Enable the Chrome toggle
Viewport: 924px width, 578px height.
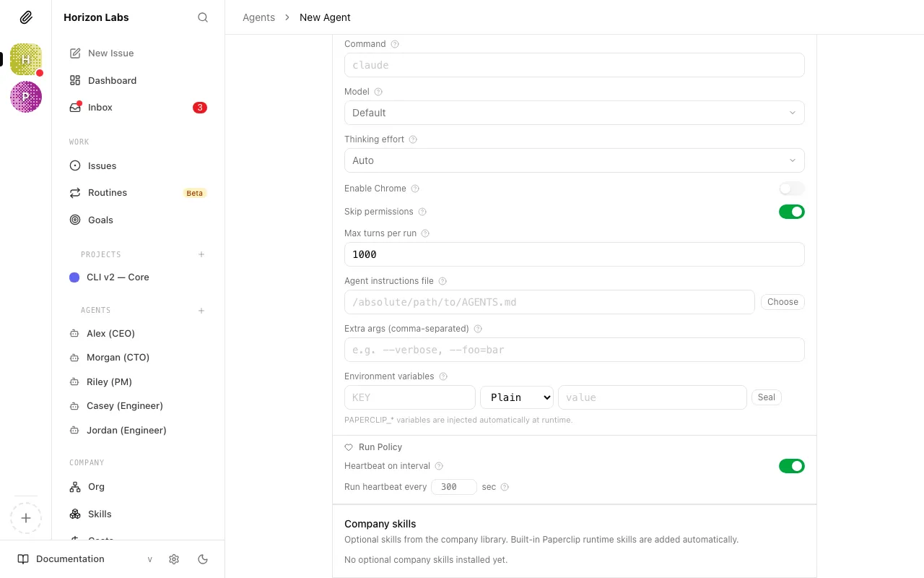coord(792,189)
